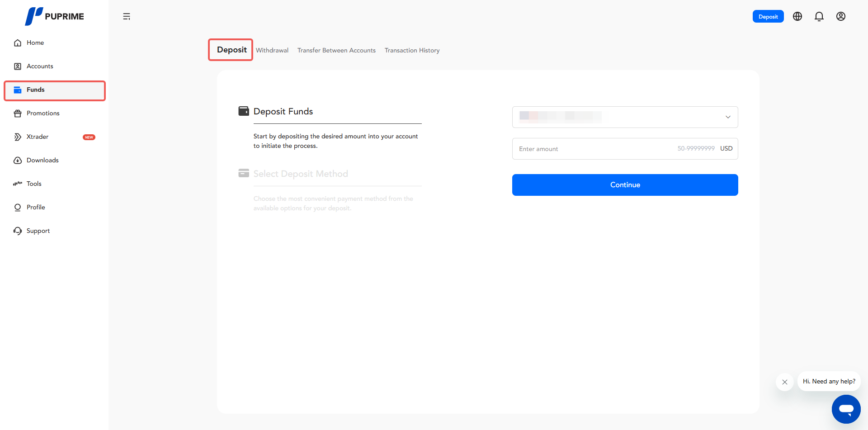Select Funds in sidebar menu
The width and height of the screenshot is (868, 430).
pos(36,90)
